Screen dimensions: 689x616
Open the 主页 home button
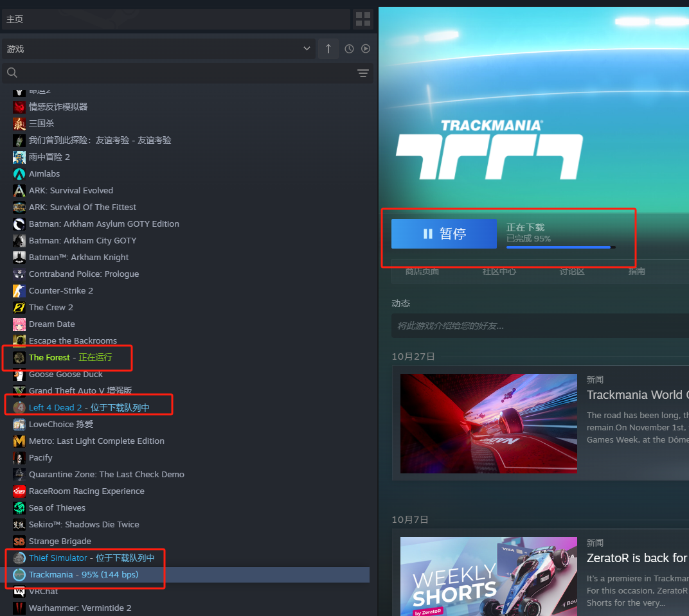coord(175,19)
